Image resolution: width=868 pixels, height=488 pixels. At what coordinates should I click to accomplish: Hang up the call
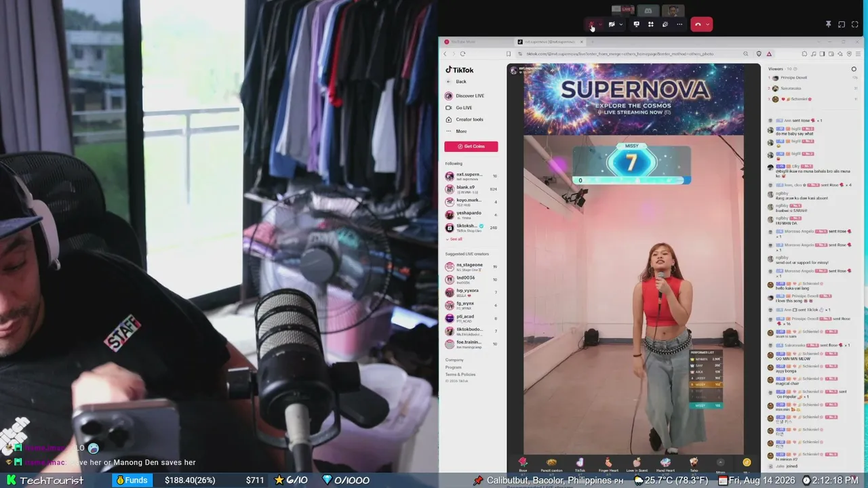pyautogui.click(x=698, y=24)
